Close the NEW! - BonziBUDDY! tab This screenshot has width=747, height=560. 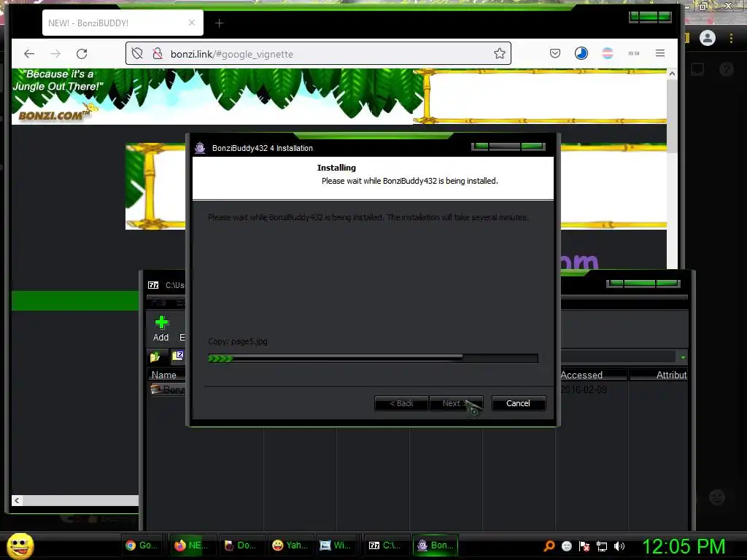coord(192,23)
